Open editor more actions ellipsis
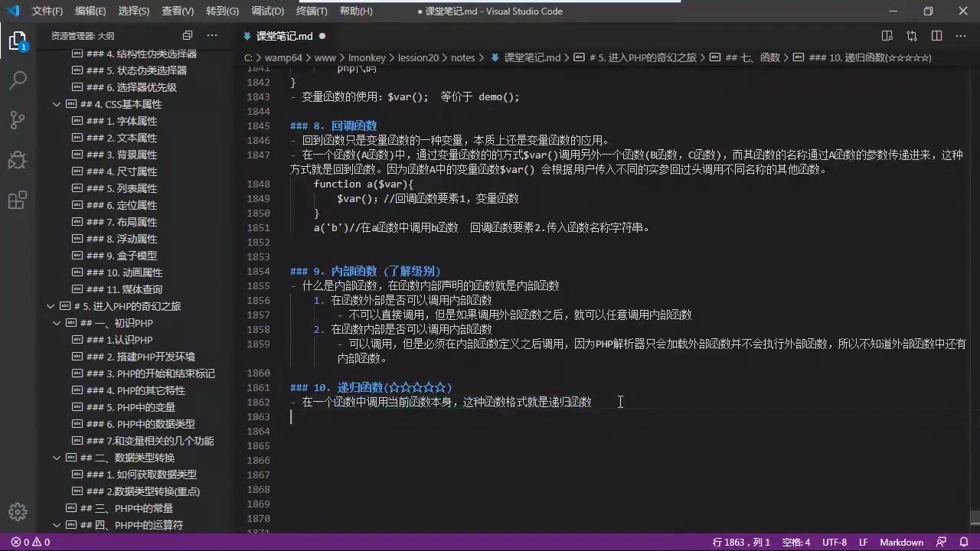The width and height of the screenshot is (980, 551). tap(961, 36)
